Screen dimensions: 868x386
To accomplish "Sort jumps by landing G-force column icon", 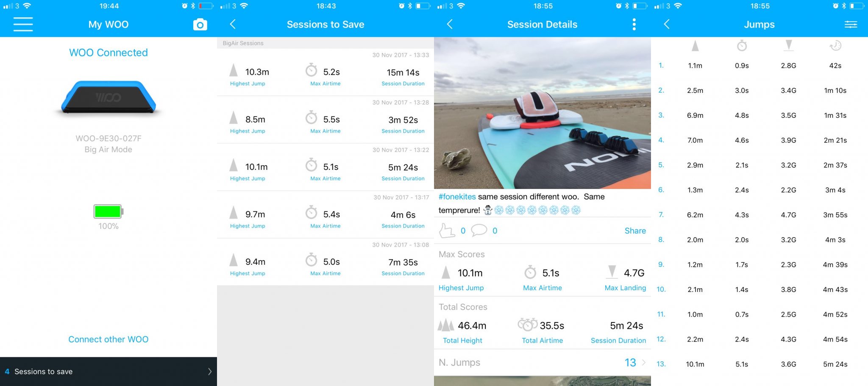I will coord(788,45).
